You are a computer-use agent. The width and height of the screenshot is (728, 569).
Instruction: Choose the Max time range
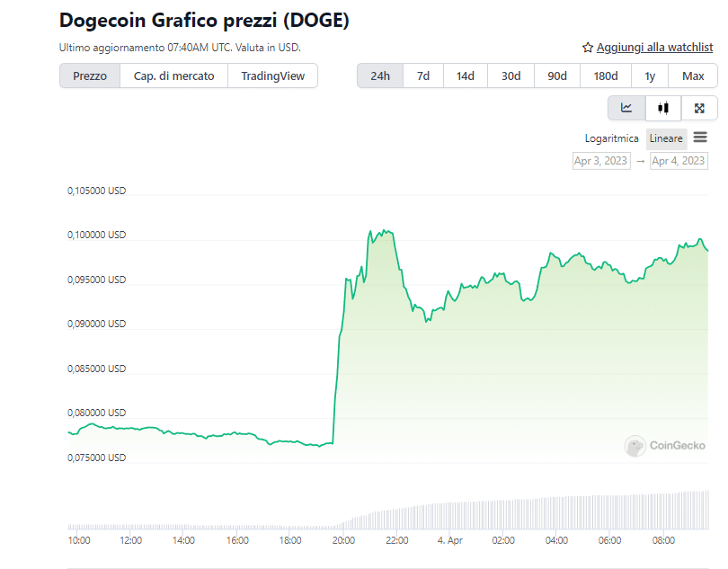tap(693, 76)
